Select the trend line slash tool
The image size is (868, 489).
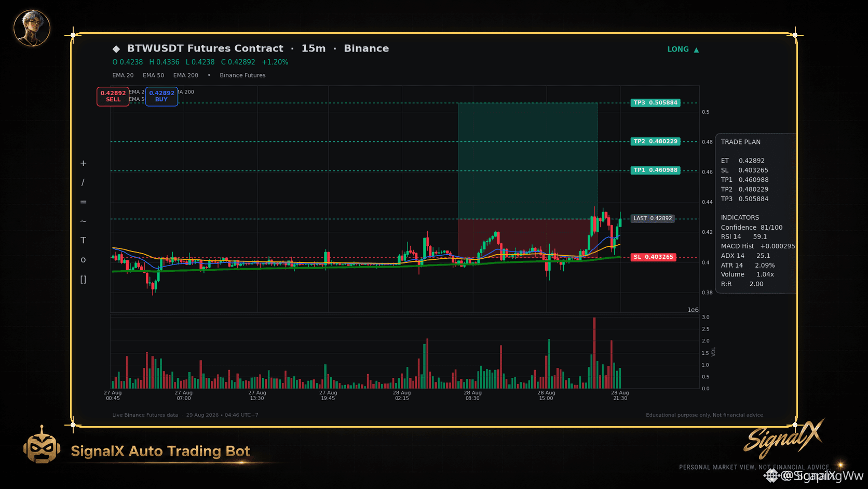coord(83,182)
